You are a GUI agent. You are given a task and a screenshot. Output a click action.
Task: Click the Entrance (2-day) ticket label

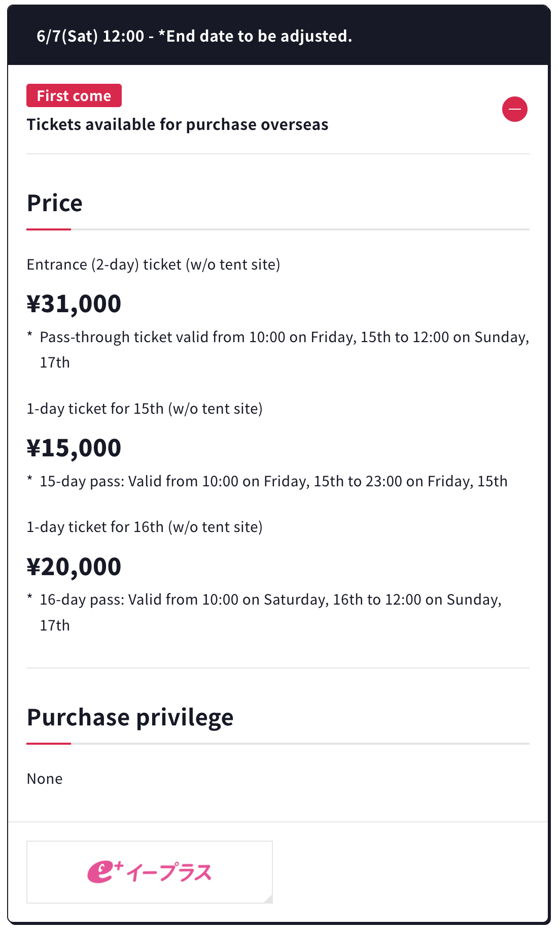coord(153,264)
